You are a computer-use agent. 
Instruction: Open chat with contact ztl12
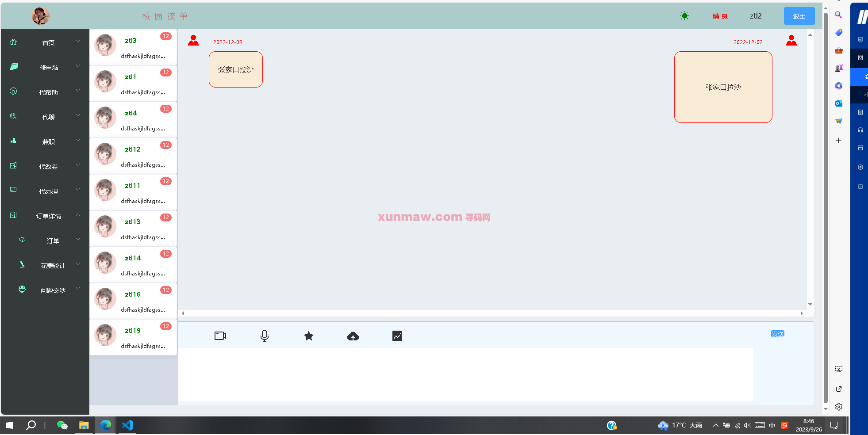tap(133, 156)
